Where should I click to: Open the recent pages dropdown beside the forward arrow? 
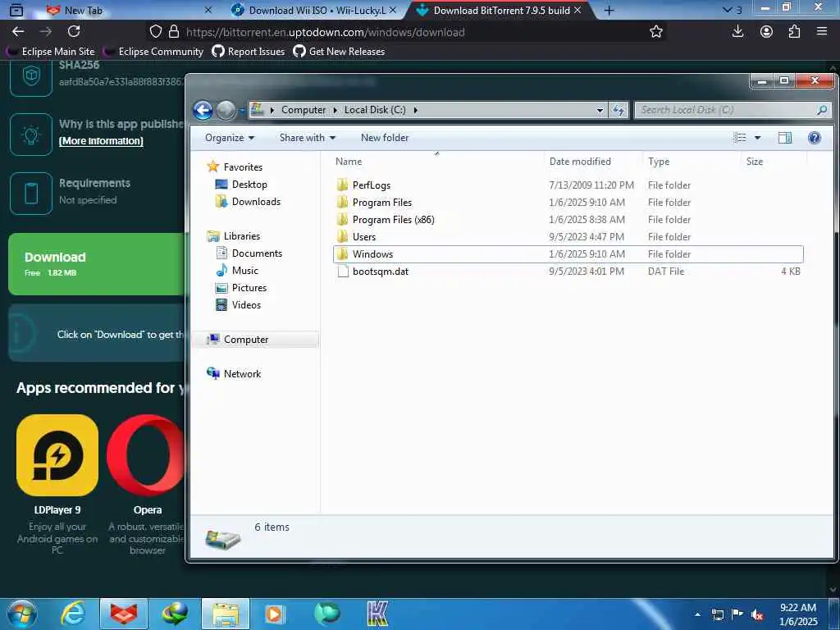[242, 111]
